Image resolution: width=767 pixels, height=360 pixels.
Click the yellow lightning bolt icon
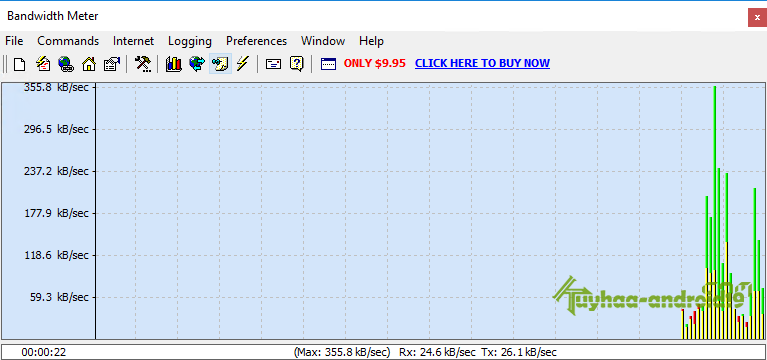pyautogui.click(x=243, y=64)
